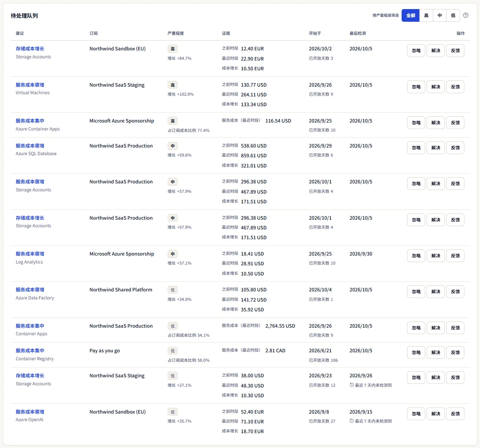The height and width of the screenshot is (448, 480).
Task: Click the 116.54 USD service cost value
Action: 278,121
